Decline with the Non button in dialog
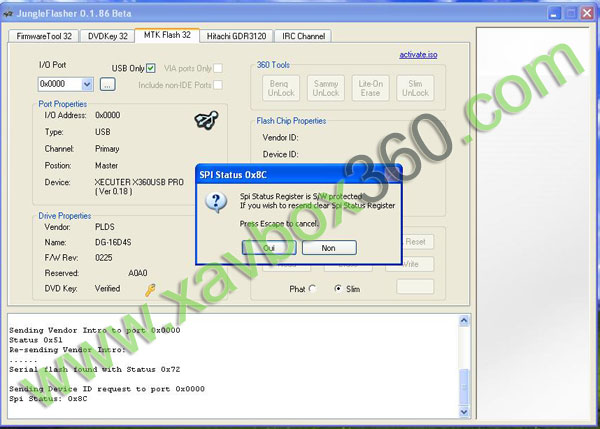This screenshot has height=429, width=600. click(329, 248)
